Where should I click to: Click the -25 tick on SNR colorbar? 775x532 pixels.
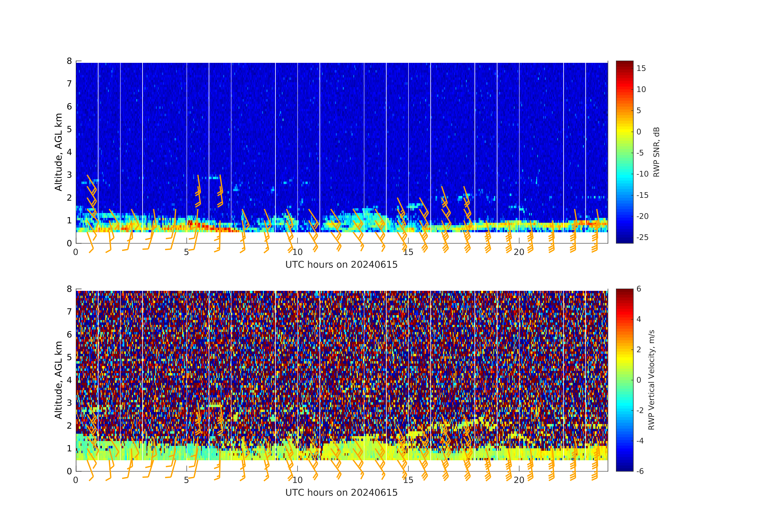642,238
